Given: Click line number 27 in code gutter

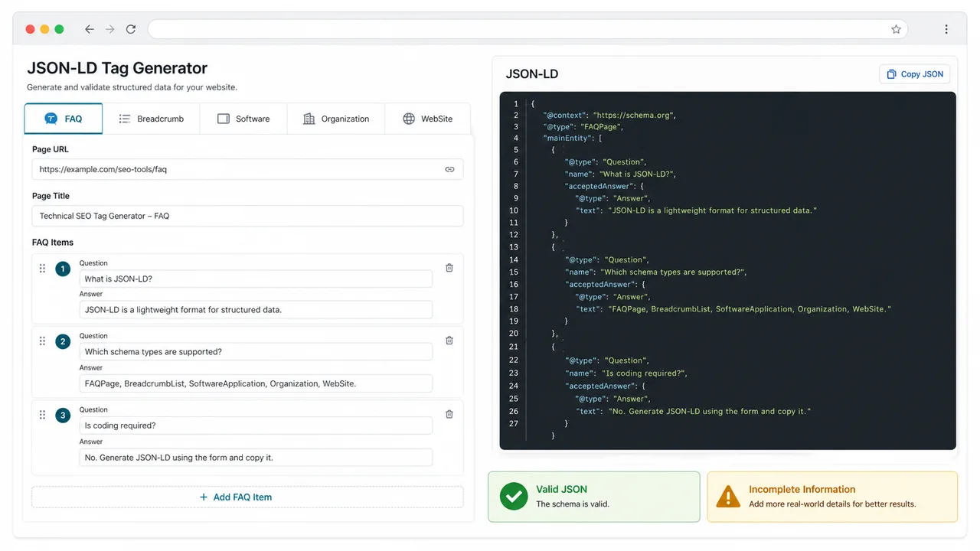Looking at the screenshot, I should pyautogui.click(x=513, y=423).
